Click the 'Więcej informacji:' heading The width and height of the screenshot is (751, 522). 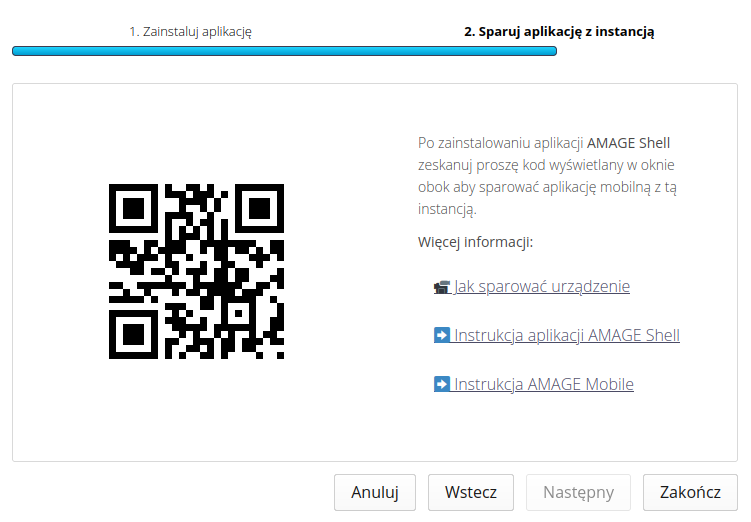475,242
